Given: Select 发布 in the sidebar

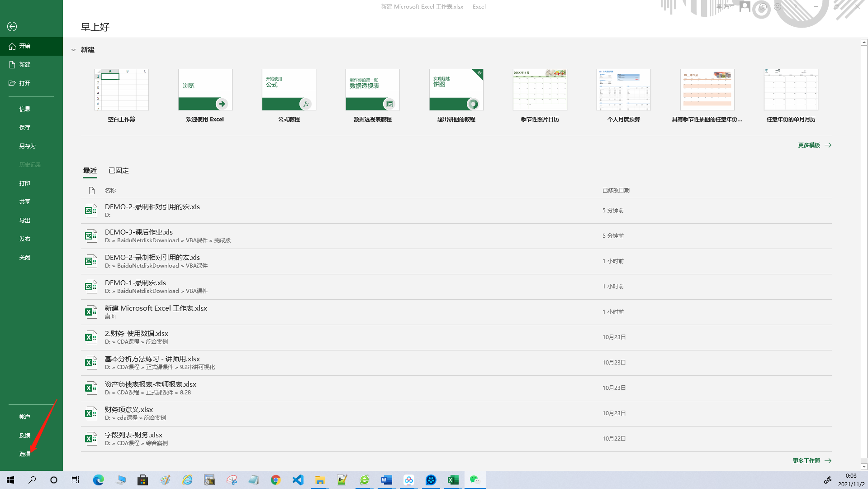Looking at the screenshot, I should coord(31,239).
